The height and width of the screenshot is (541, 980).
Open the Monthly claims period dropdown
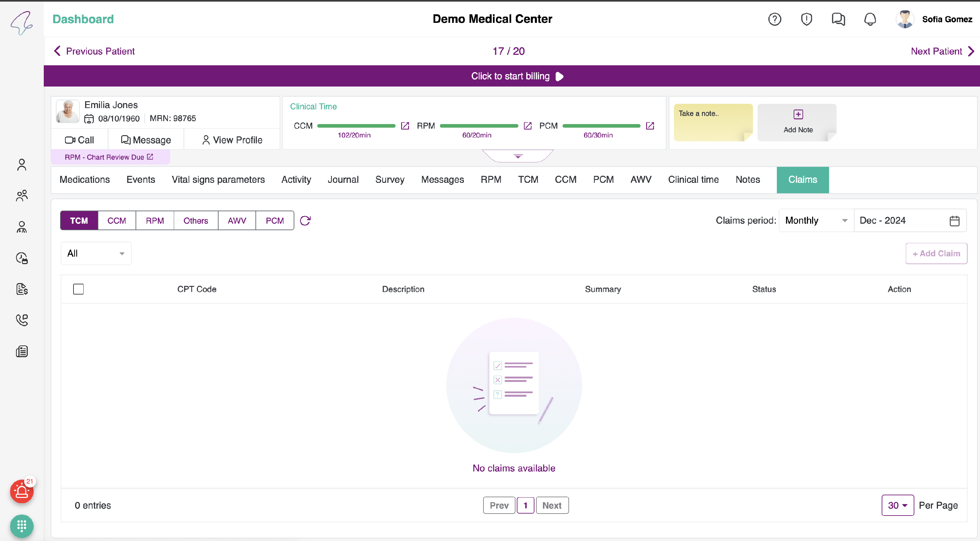(816, 220)
